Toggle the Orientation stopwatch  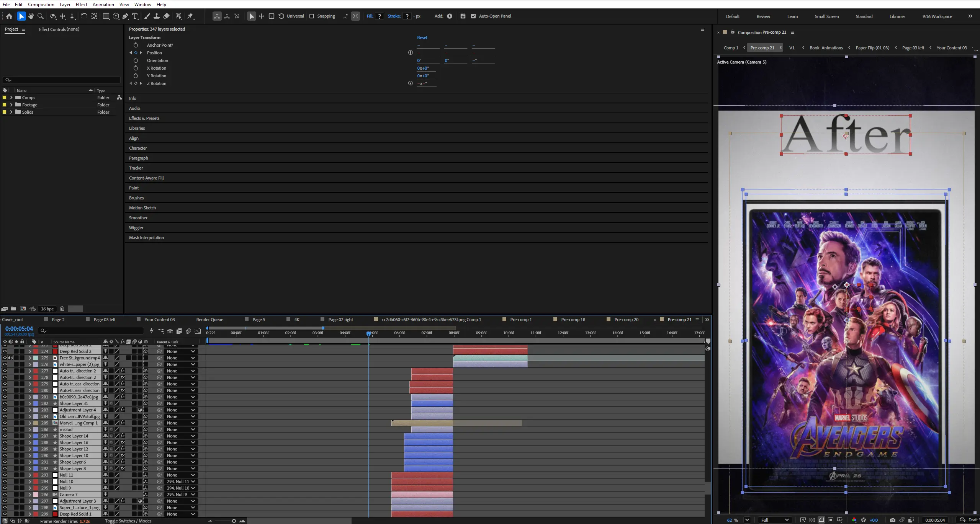pyautogui.click(x=136, y=60)
